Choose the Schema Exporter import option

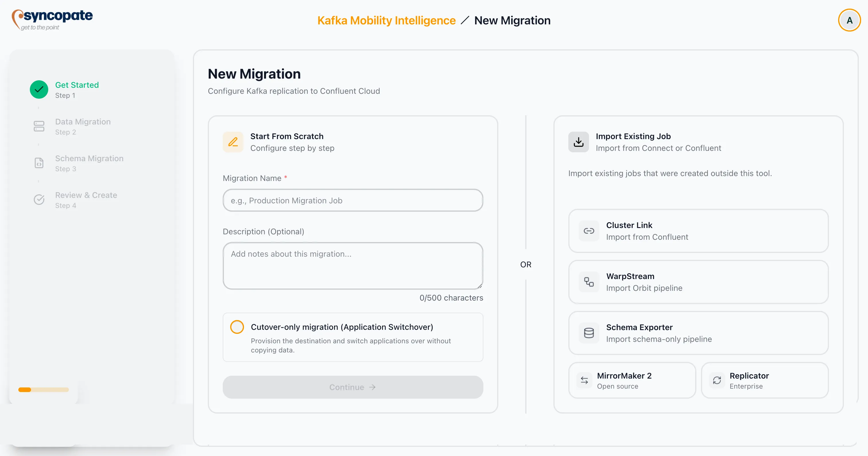click(x=698, y=333)
